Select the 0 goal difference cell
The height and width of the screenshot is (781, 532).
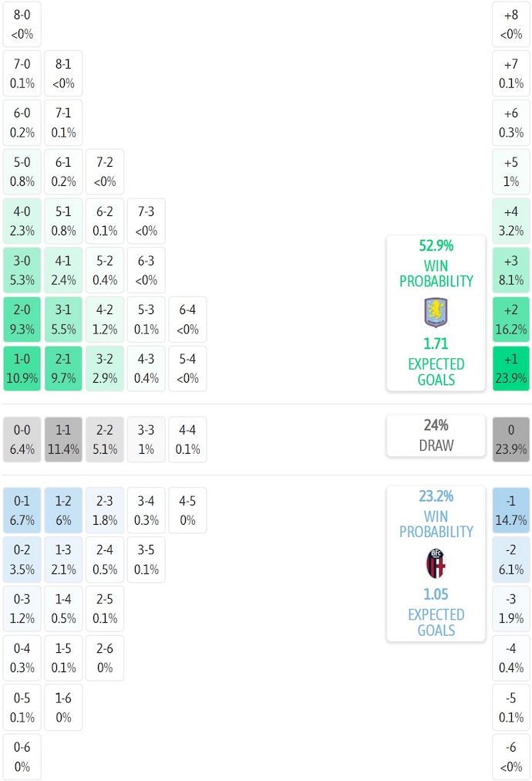click(511, 440)
